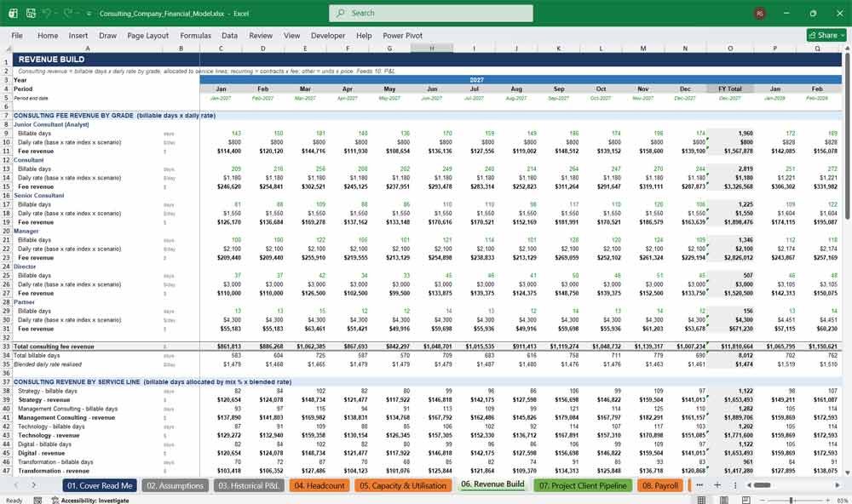Viewport: 852px width, 504px height.
Task: Click inside the Search box
Action: 431,13
